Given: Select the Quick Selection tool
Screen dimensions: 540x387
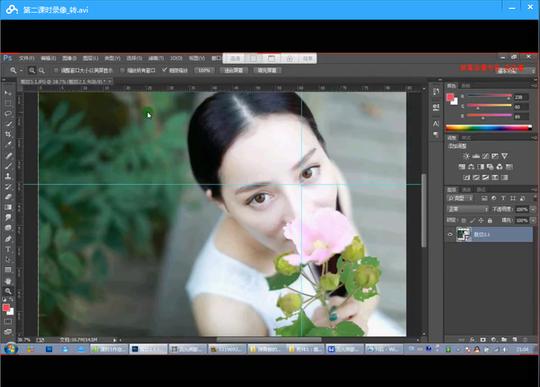Looking at the screenshot, I should coord(8,124).
